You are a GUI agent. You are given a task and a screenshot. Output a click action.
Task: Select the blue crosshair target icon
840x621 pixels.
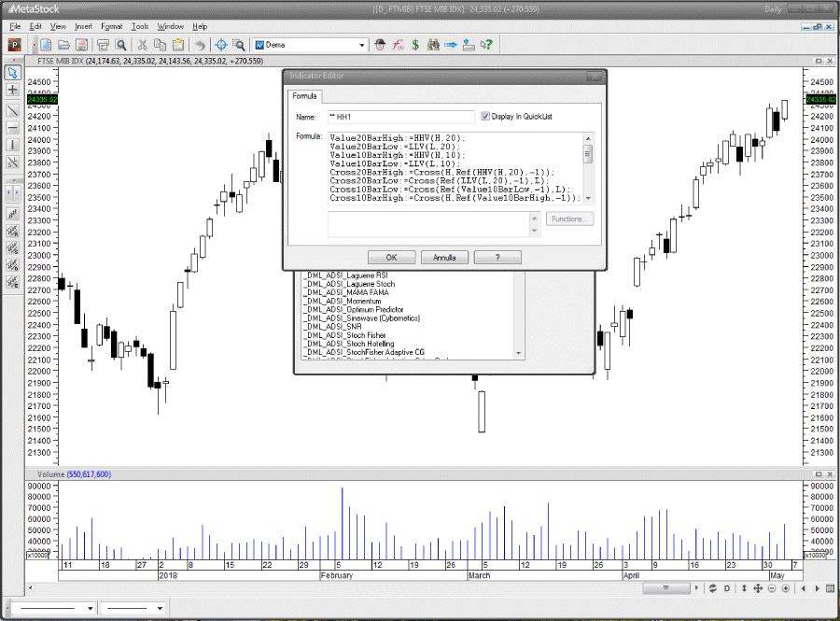pyautogui.click(x=221, y=45)
